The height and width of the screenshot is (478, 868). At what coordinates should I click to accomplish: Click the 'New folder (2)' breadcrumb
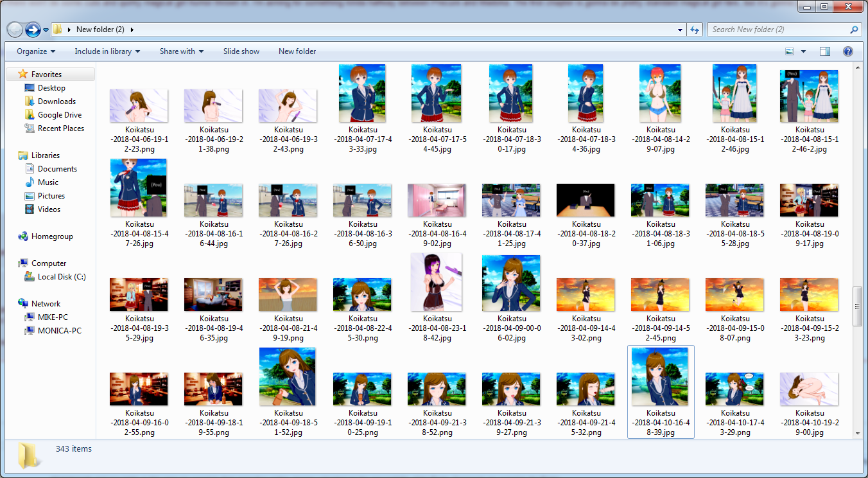click(x=100, y=30)
